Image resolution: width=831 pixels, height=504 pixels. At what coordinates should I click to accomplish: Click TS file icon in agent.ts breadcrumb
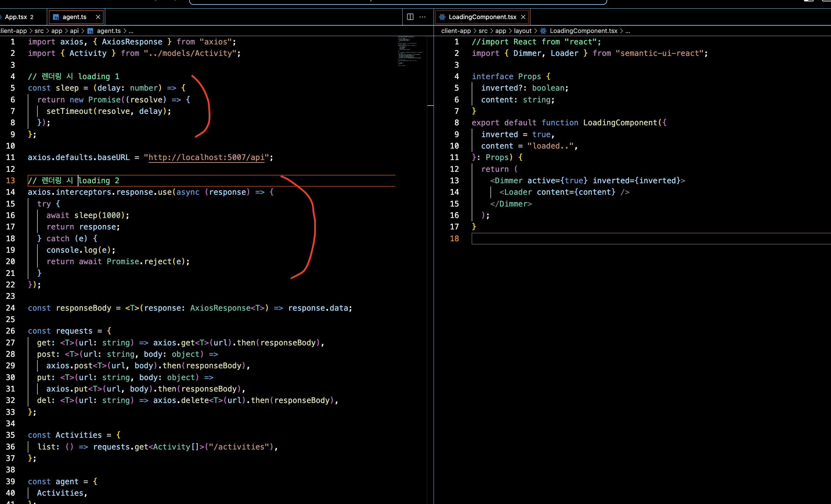90,31
